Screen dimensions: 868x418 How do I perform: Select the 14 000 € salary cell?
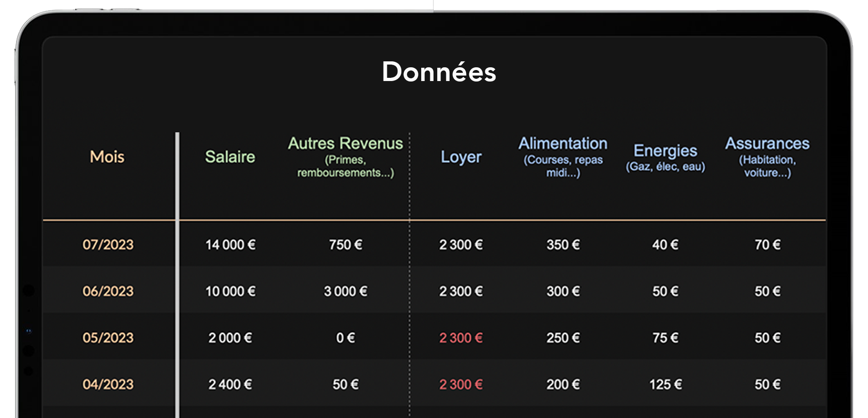[230, 245]
